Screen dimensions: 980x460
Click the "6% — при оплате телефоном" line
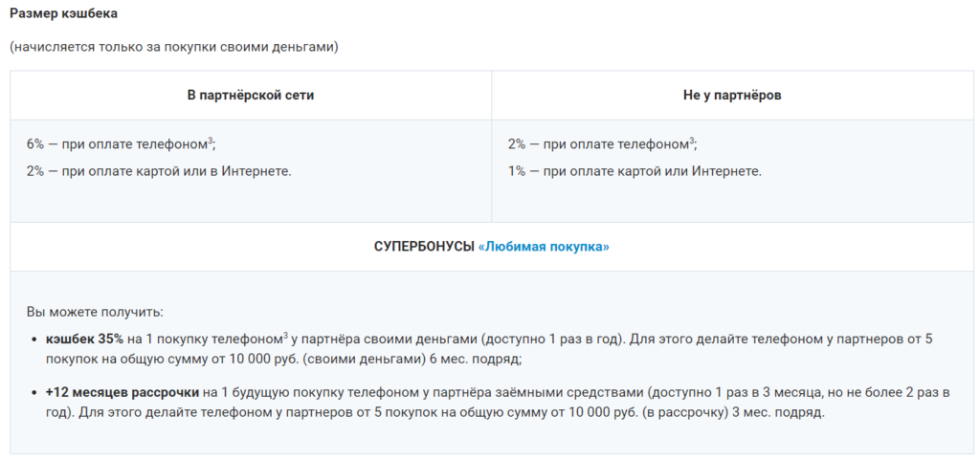point(117,144)
